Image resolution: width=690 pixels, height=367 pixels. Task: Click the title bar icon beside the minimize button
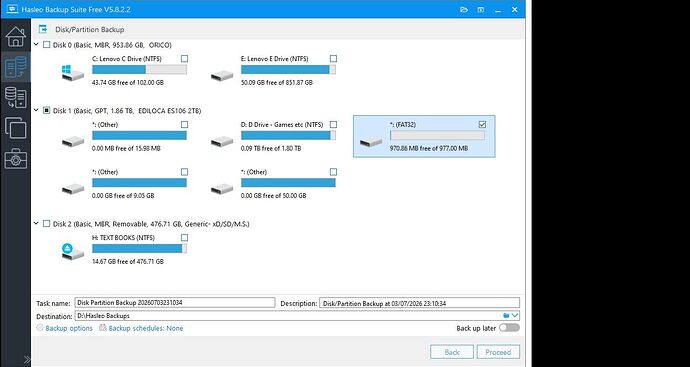tap(481, 9)
